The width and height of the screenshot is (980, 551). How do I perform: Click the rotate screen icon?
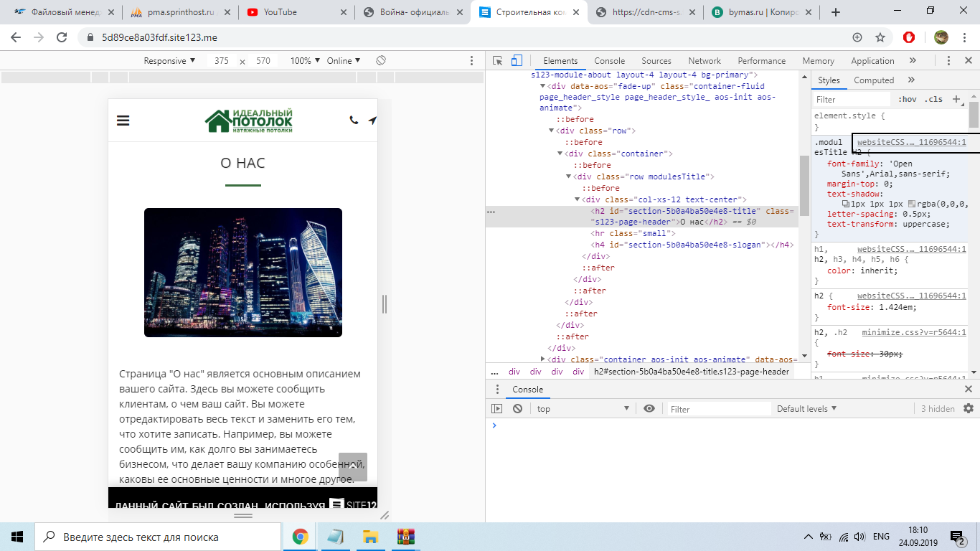[x=381, y=61]
